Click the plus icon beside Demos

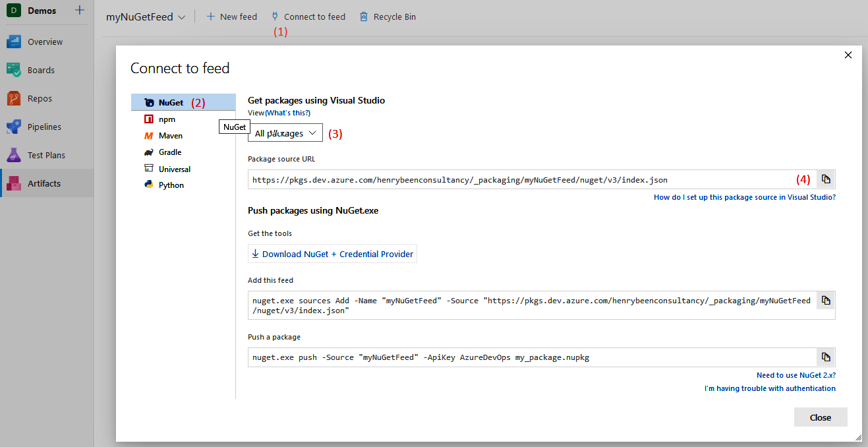tap(80, 11)
